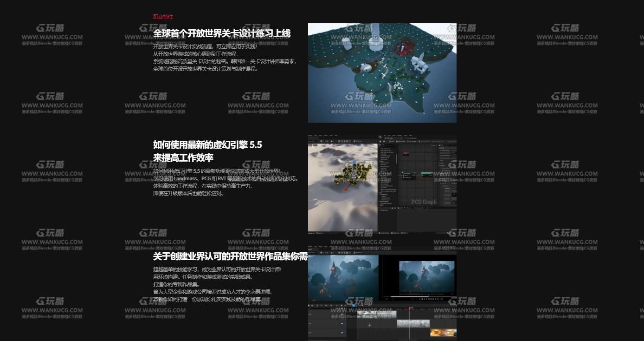
Task: Click line mentioning 'Landmass、PCG 和 RVT'
Action: (225, 178)
